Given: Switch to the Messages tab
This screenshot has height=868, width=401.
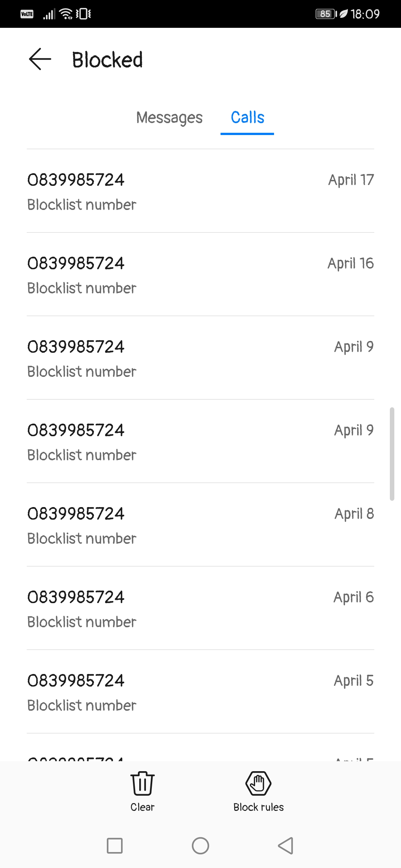Looking at the screenshot, I should click(x=169, y=118).
